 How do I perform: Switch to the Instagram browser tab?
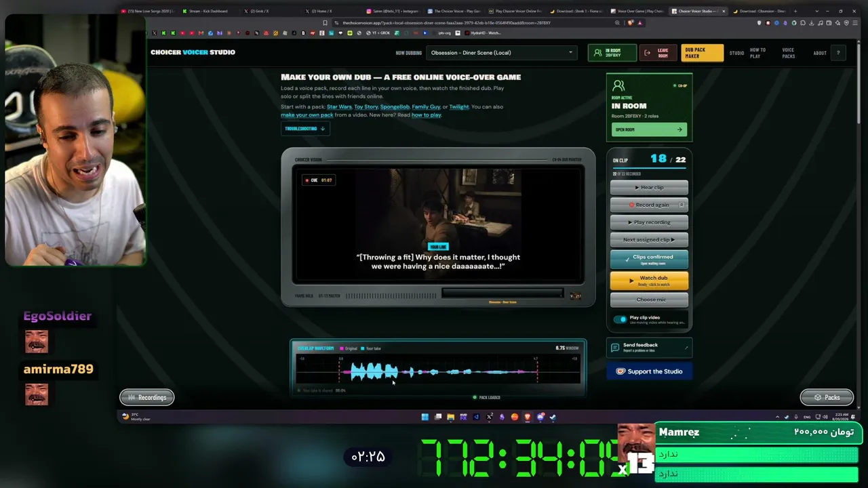click(392, 11)
